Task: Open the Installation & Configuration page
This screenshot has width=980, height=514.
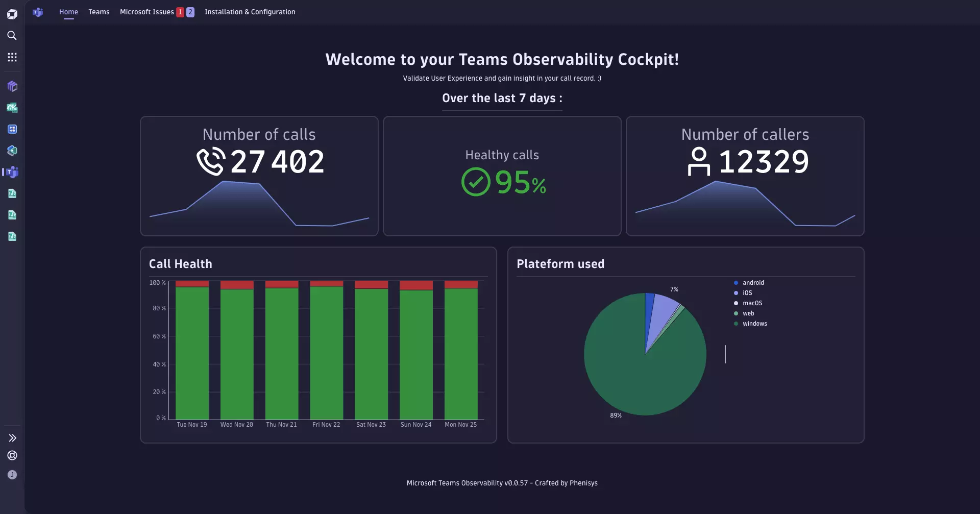Action: pos(250,12)
